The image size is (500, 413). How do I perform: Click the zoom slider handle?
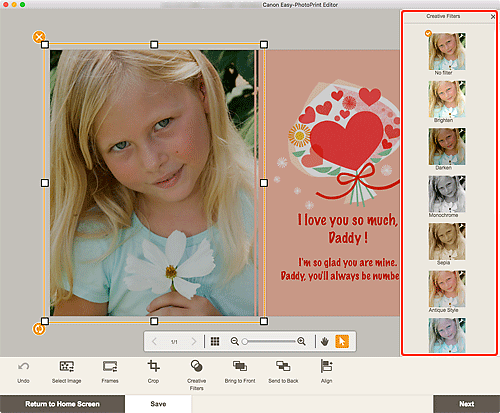245,341
